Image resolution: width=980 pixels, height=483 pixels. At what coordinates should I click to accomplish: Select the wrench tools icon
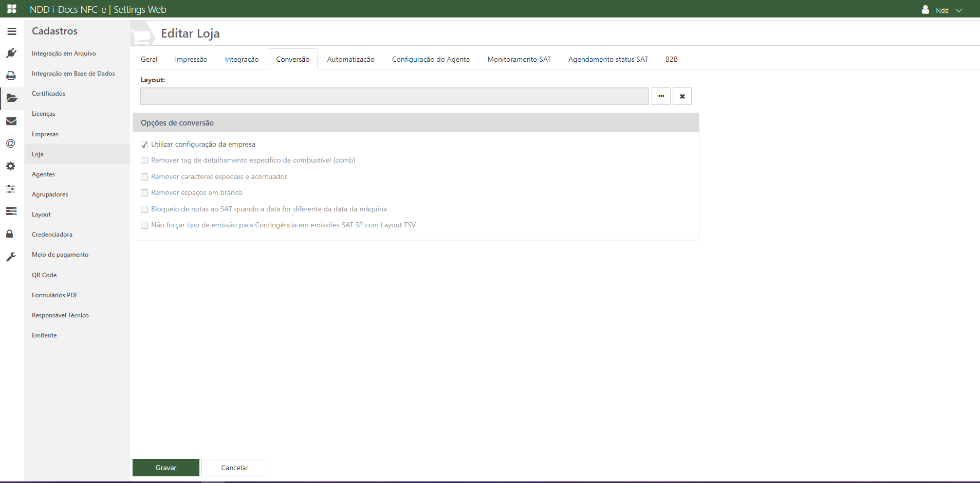coord(11,257)
